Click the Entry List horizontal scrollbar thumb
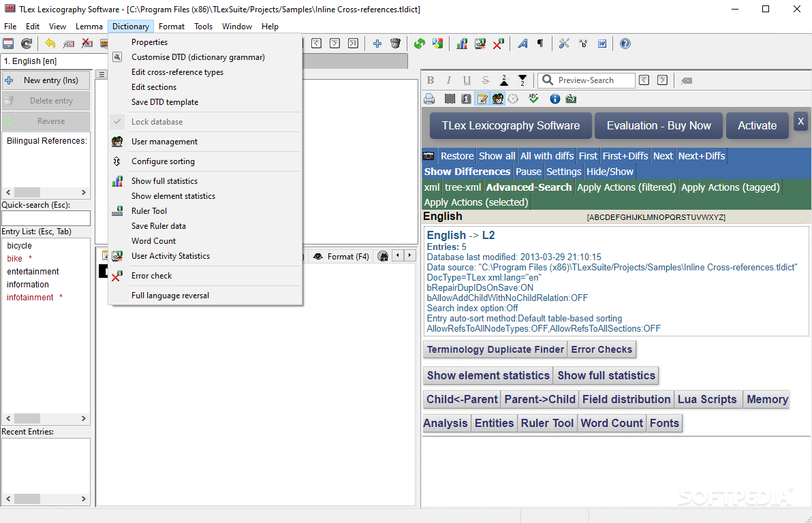The width and height of the screenshot is (812, 523). click(x=27, y=418)
